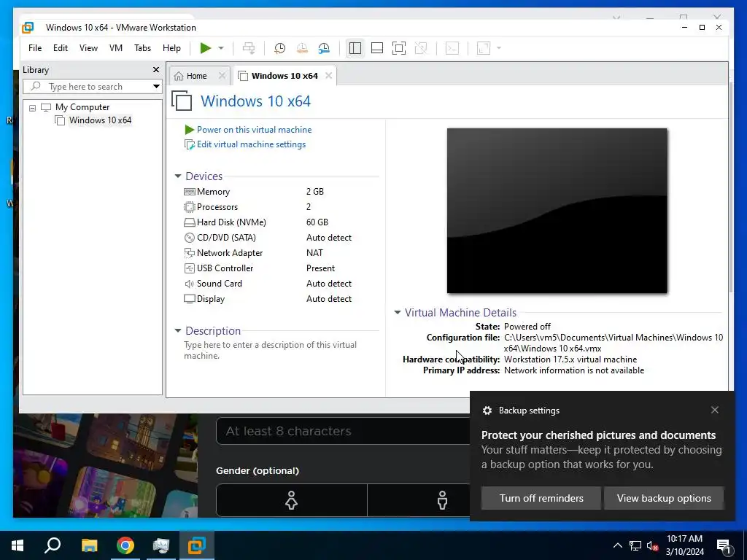Open Chrome from the taskbar

pos(125,545)
